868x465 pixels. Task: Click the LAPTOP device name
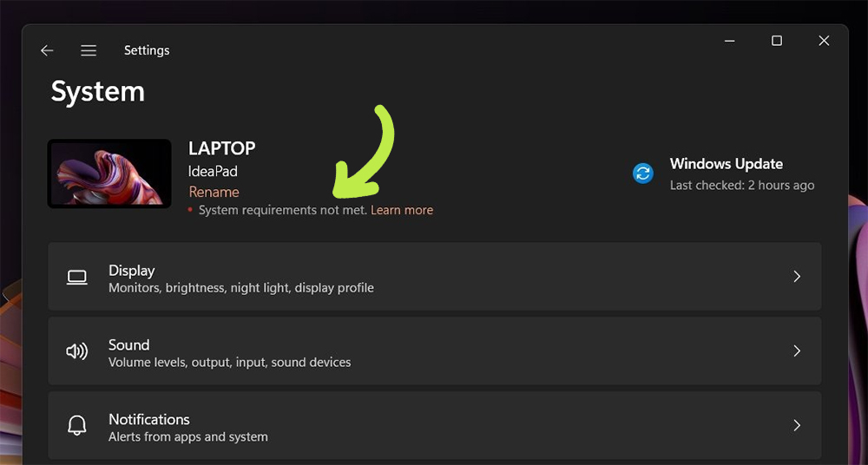(221, 148)
